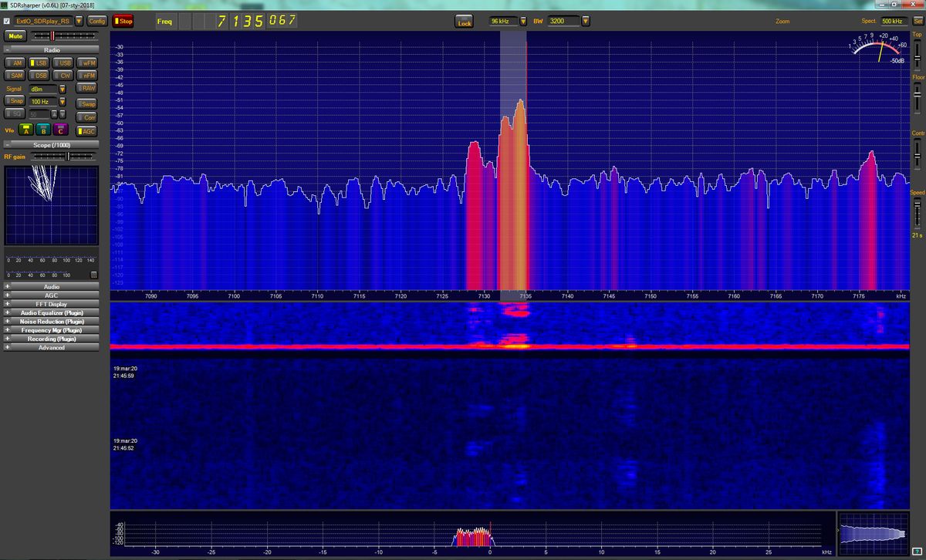Select CW demodulation mode
The height and width of the screenshot is (560, 926).
tap(63, 75)
